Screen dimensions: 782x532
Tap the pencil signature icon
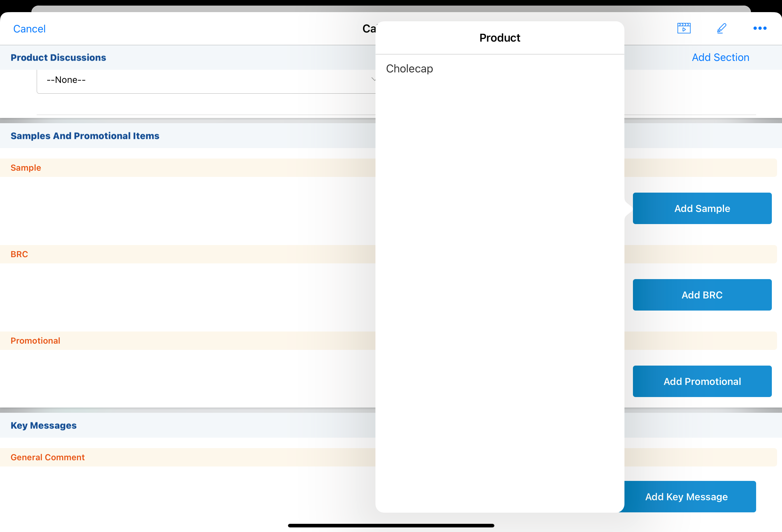tap(721, 28)
